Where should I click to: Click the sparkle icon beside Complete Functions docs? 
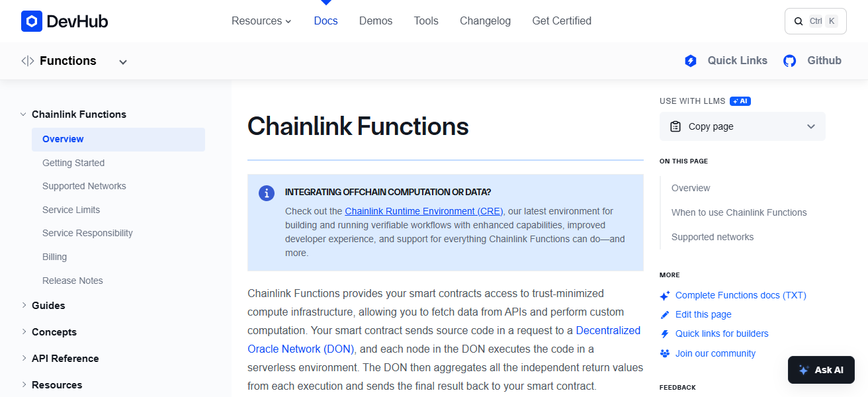pos(664,295)
